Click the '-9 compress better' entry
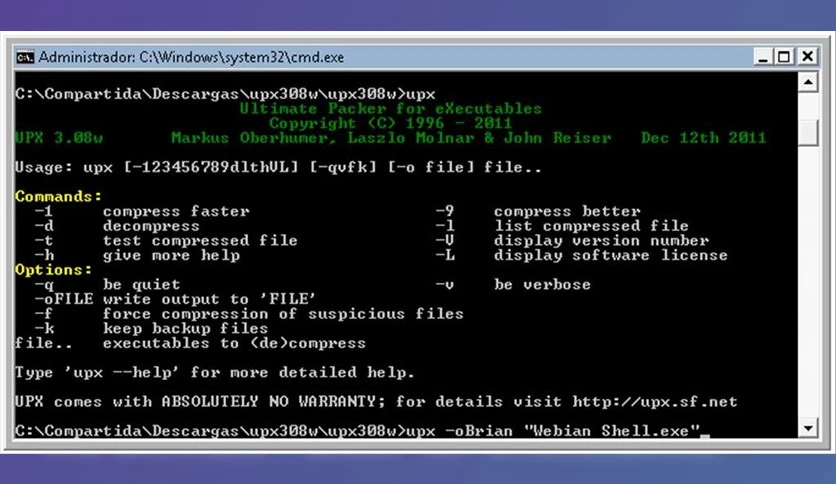This screenshot has height=484, width=836. click(538, 211)
